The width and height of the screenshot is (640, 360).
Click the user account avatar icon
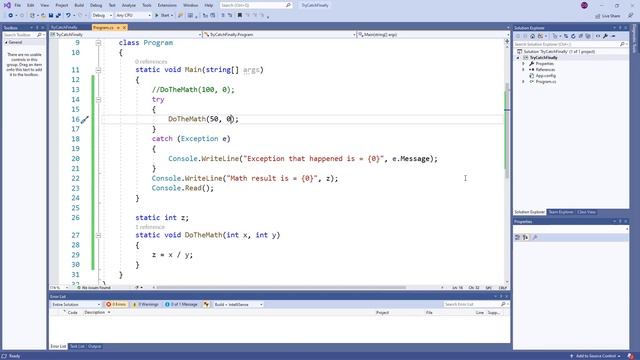584,5
